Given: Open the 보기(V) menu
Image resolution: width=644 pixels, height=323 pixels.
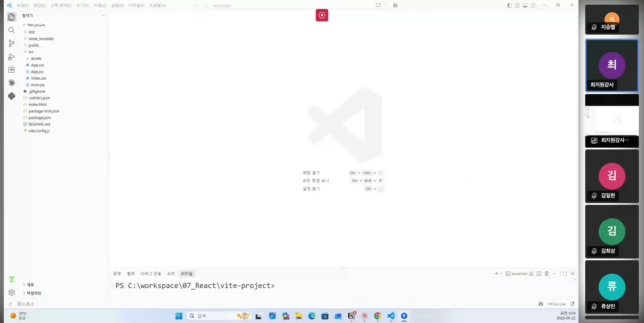Looking at the screenshot, I should (82, 5).
